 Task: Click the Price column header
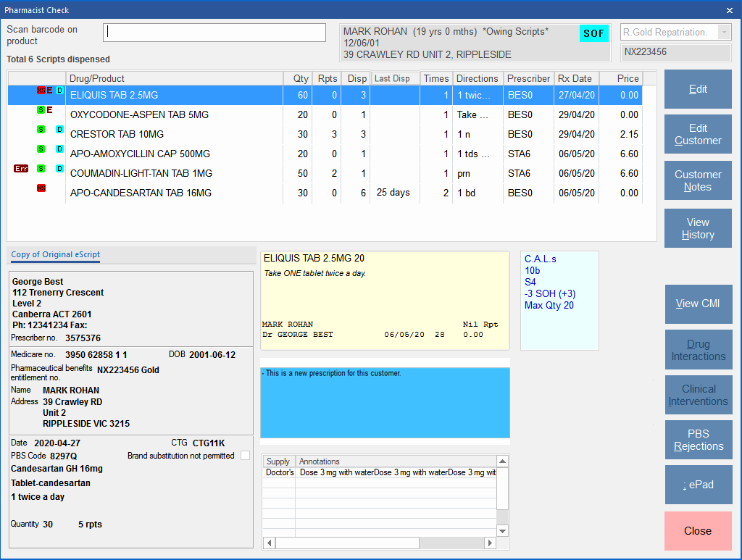[x=621, y=78]
